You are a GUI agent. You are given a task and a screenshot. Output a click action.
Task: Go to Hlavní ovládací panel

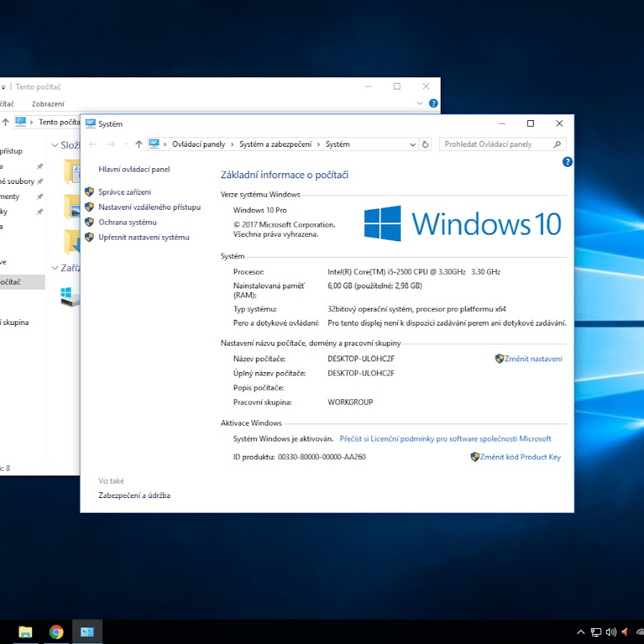click(x=134, y=169)
